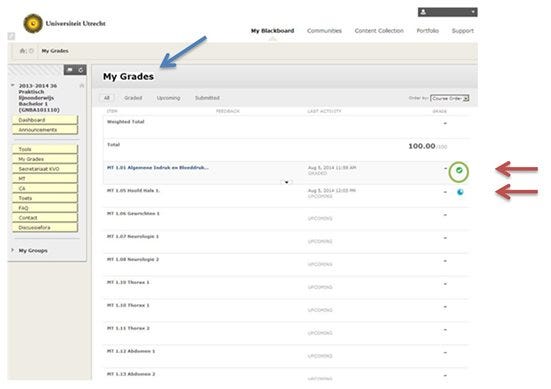Open the MT 1.01 Algemene Indruk en Bloeddruk link
551x389 pixels.
tap(158, 168)
